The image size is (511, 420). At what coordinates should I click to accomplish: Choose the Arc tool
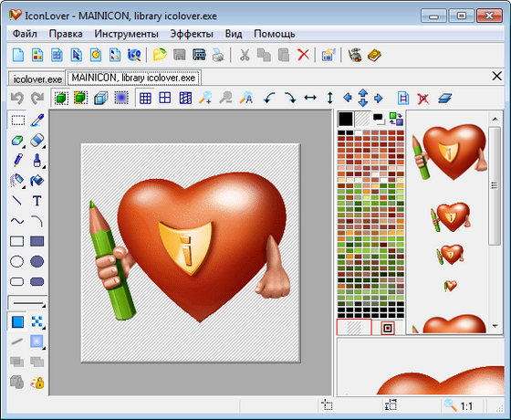[x=37, y=221]
